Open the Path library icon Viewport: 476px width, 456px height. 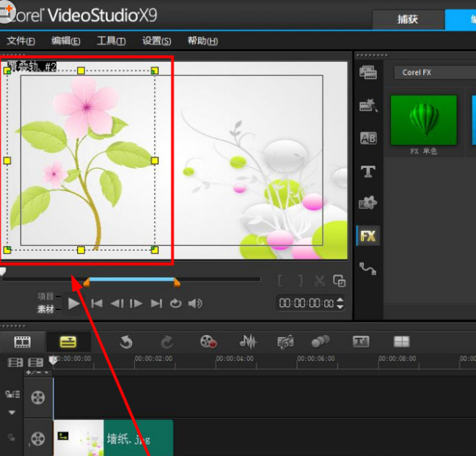click(x=368, y=269)
